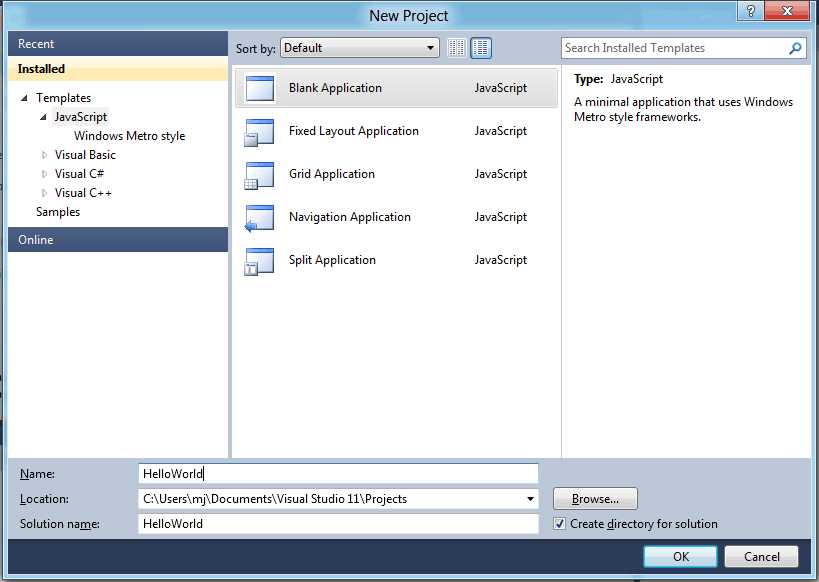Select the Templates tree label
This screenshot has height=582, width=819.
point(63,98)
